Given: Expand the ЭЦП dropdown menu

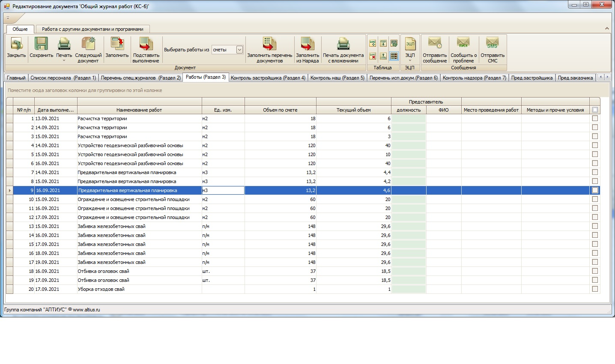Looking at the screenshot, I should click(x=410, y=60).
